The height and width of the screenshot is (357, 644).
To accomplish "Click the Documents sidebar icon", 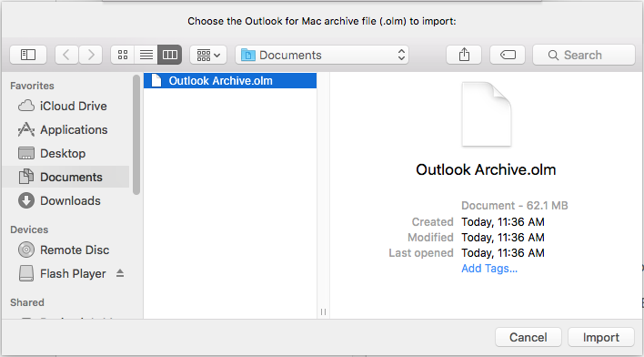I will tap(26, 177).
